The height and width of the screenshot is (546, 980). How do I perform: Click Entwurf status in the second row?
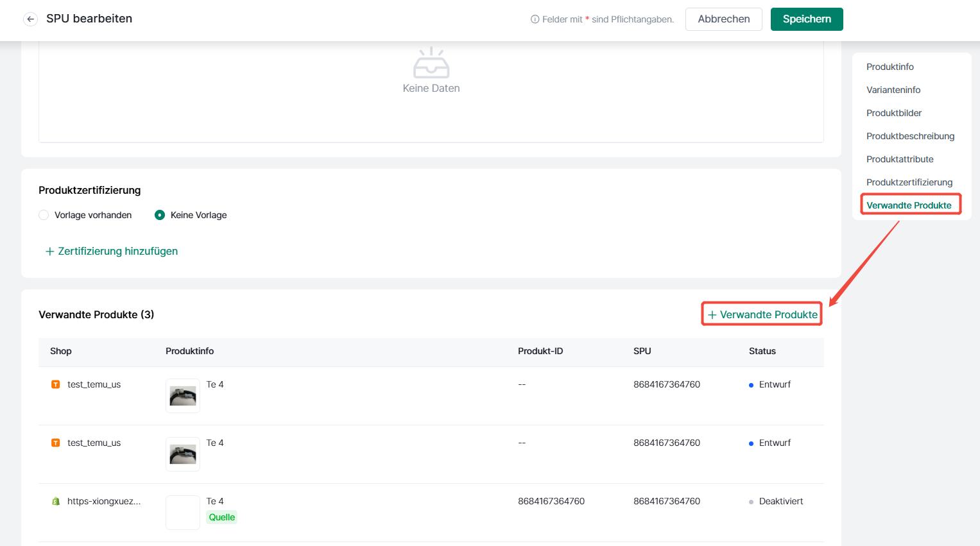pyautogui.click(x=775, y=443)
